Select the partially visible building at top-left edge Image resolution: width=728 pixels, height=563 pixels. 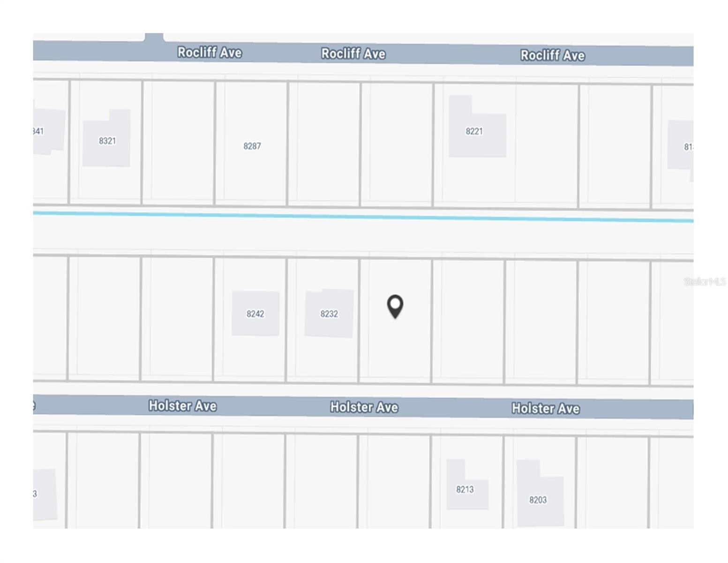click(x=47, y=131)
